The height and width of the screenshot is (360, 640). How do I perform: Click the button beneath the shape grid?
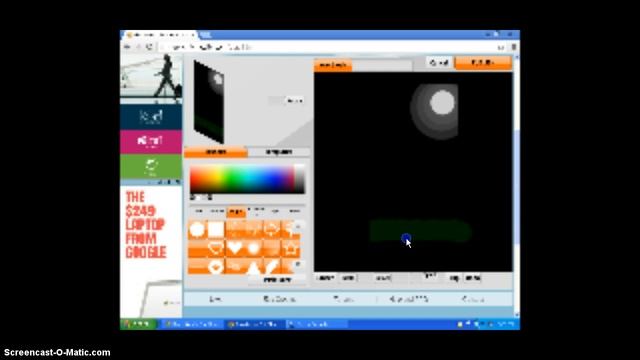point(278,280)
